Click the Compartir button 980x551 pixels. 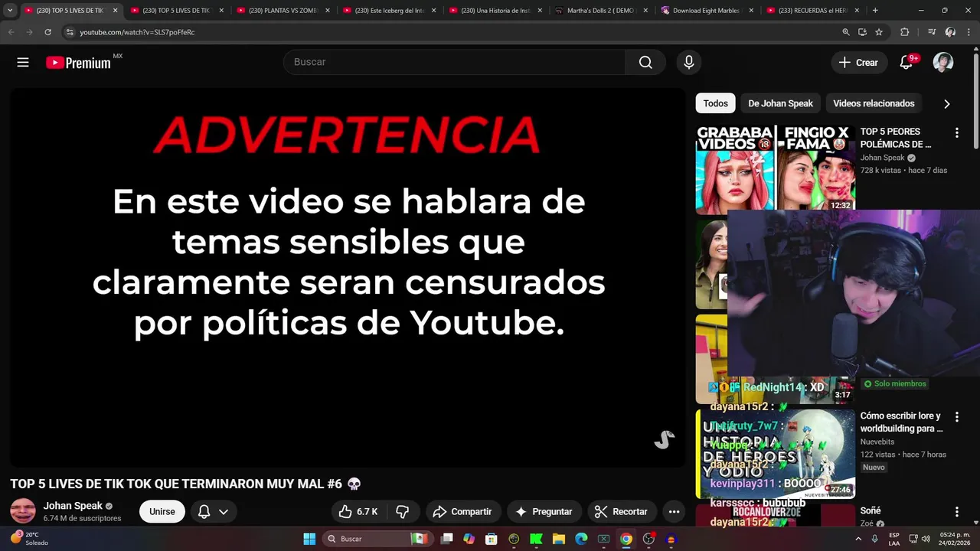[x=462, y=511]
